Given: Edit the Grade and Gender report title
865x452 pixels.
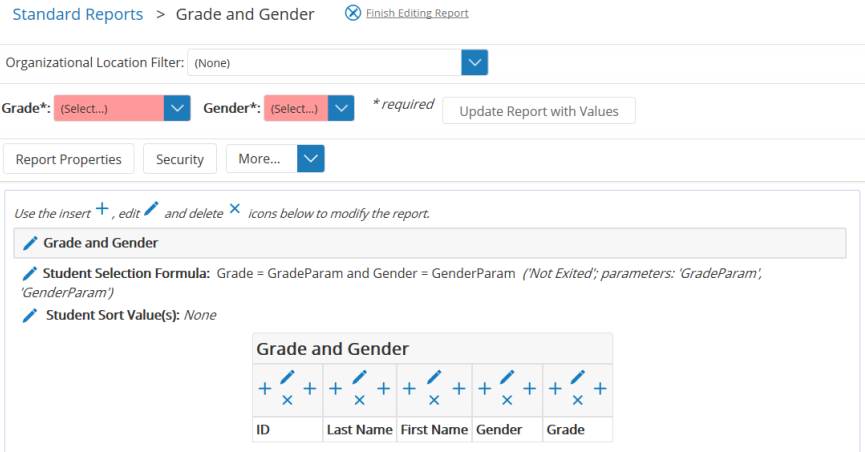Looking at the screenshot, I should point(30,243).
